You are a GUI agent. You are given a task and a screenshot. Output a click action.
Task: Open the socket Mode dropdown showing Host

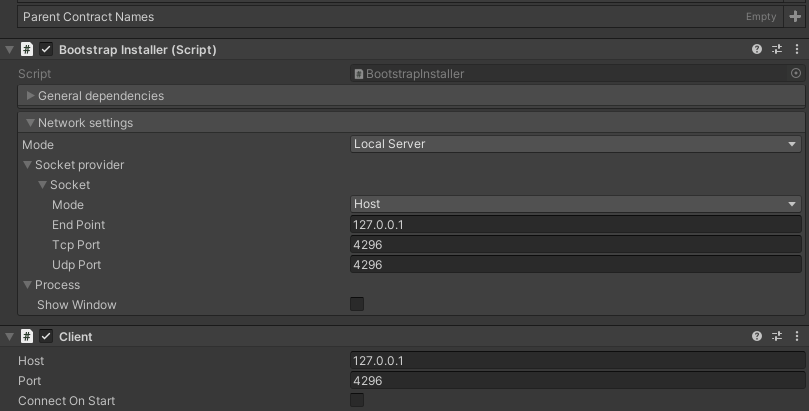(x=576, y=204)
